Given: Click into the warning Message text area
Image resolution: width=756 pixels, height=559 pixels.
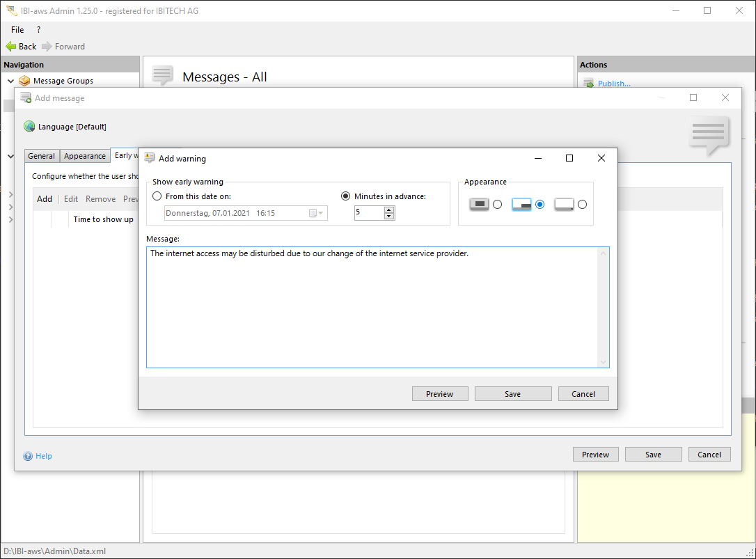Looking at the screenshot, I should tap(372, 306).
